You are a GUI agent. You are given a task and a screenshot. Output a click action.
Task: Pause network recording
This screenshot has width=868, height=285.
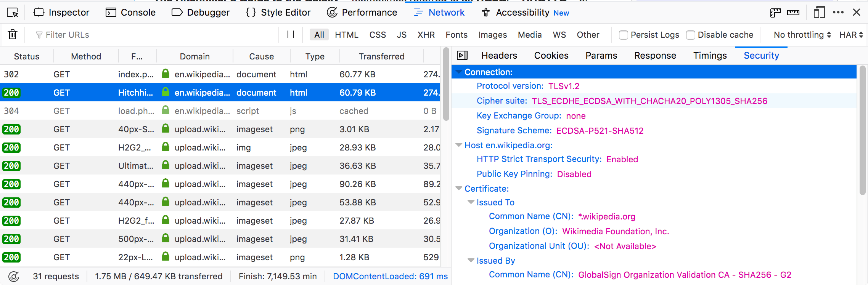[291, 35]
